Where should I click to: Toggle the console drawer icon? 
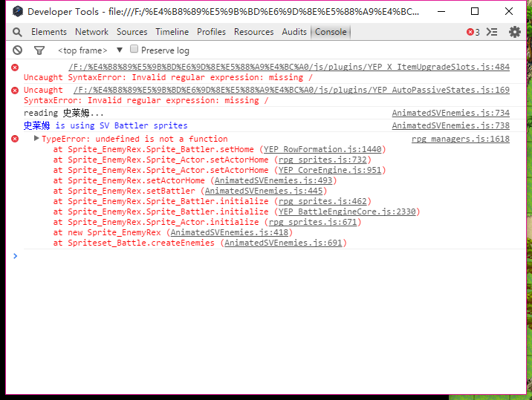[492, 32]
